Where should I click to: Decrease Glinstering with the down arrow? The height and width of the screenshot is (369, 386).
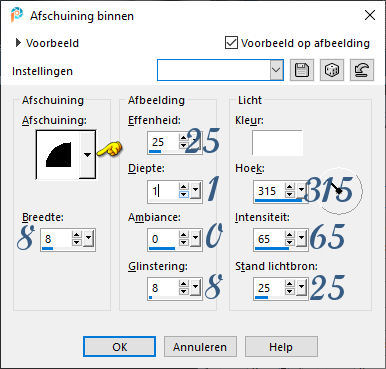click(183, 292)
